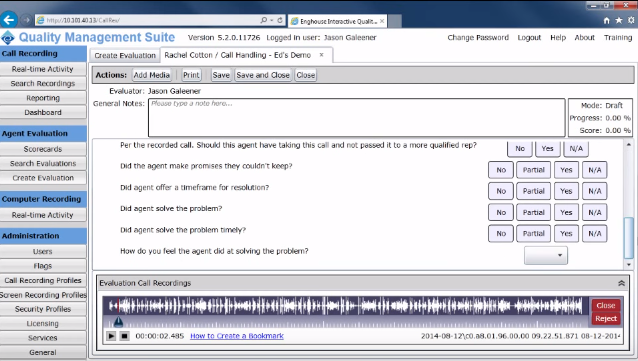The height and width of the screenshot is (361, 638).
Task: Open Flags in sidebar
Action: click(x=43, y=266)
